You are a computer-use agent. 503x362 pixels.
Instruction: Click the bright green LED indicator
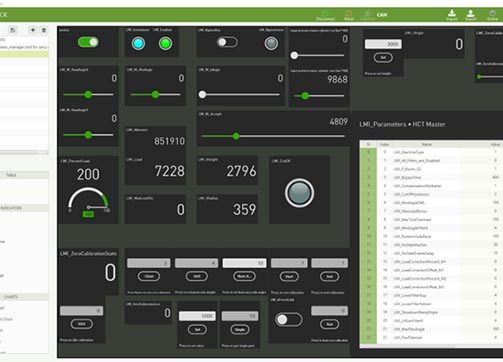[x=165, y=43]
